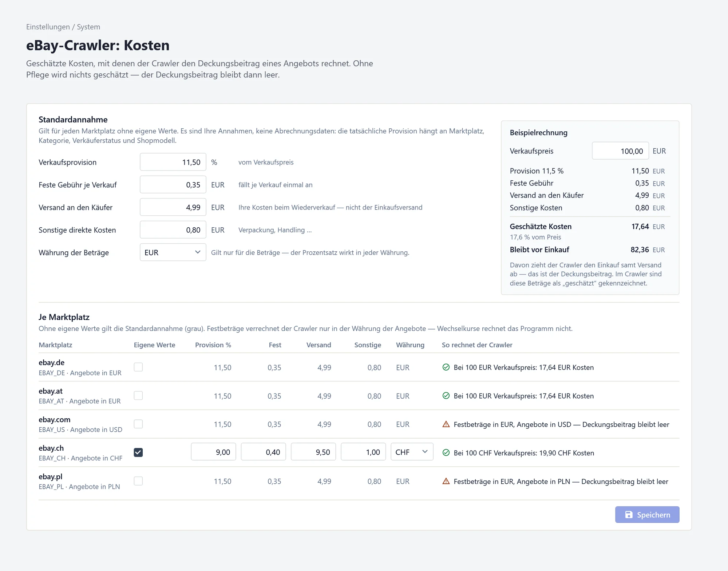Open the Währung der Beträge dropdown

(x=173, y=252)
